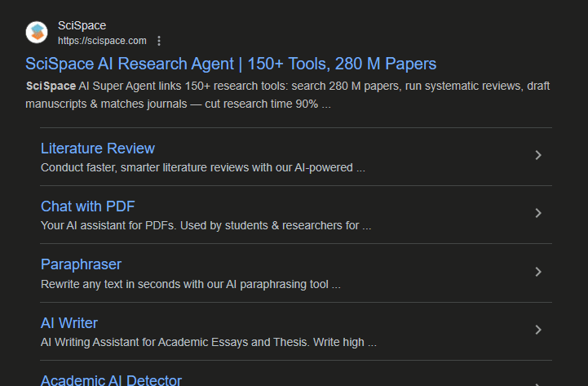
Task: Open SciSpace AI Research Agent result title
Action: (x=231, y=64)
